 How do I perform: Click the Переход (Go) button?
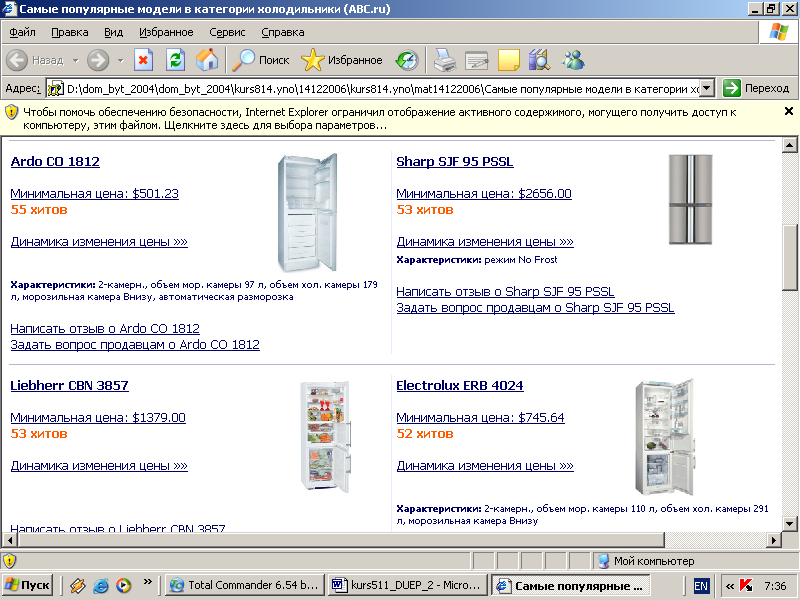(x=757, y=88)
